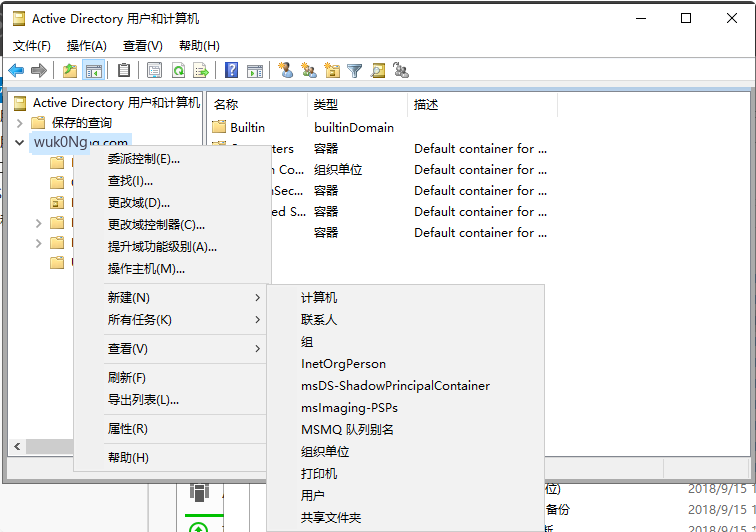Click the new organizational unit toolbar icon
Viewport: 756px width, 532px height.
click(332, 71)
